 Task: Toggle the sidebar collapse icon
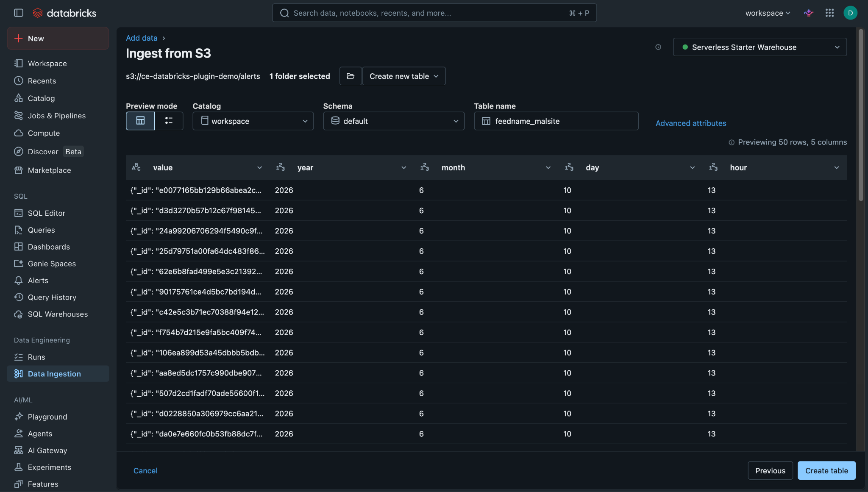pos(19,13)
